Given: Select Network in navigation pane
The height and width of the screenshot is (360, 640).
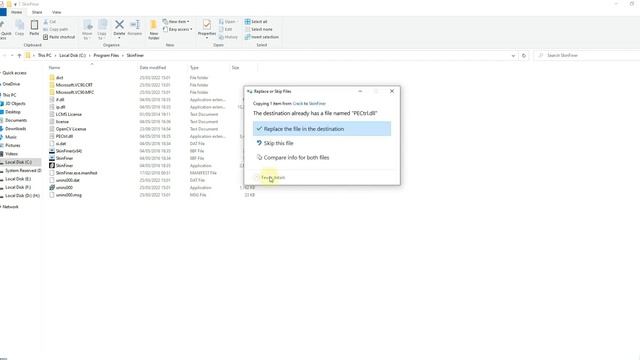Looking at the screenshot, I should (x=10, y=207).
